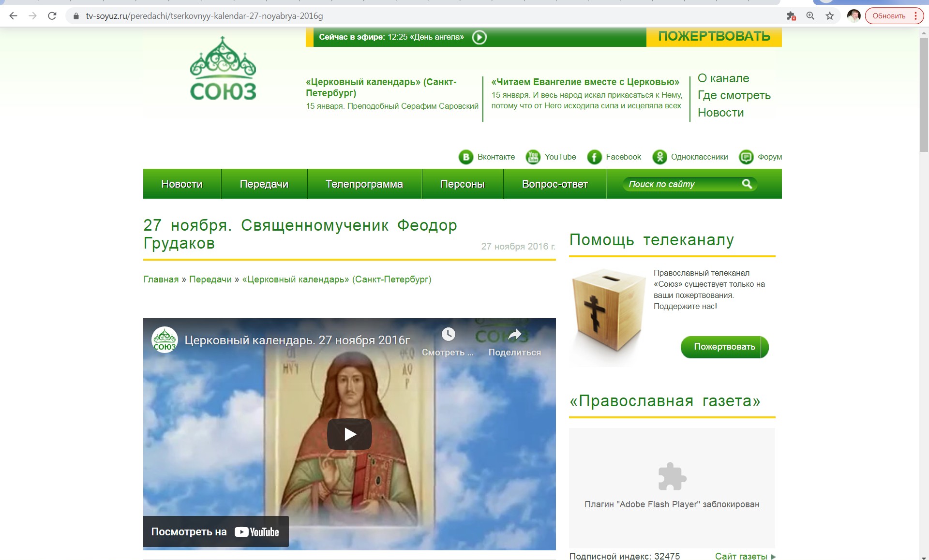
Task: Open the Новости link under Где смотреть
Action: (720, 113)
